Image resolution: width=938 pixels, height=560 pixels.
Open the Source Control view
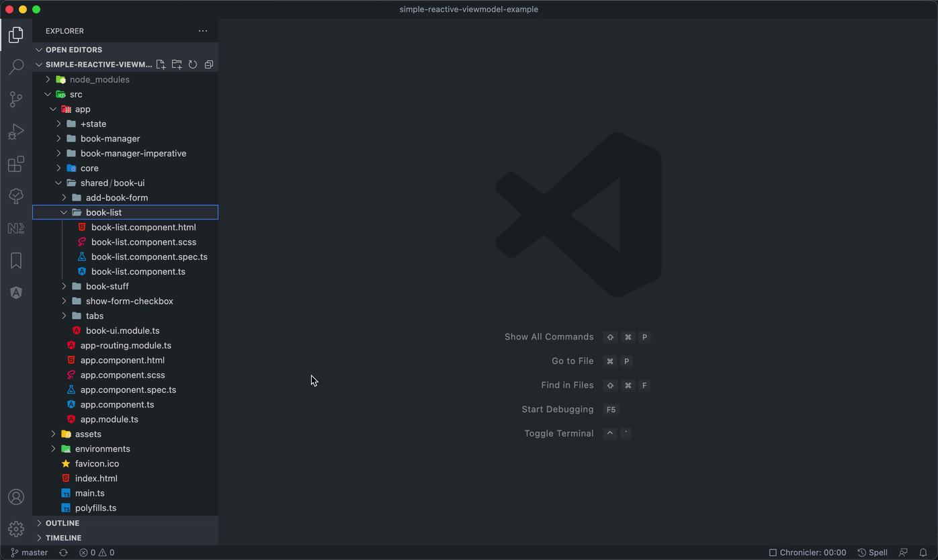coord(15,99)
